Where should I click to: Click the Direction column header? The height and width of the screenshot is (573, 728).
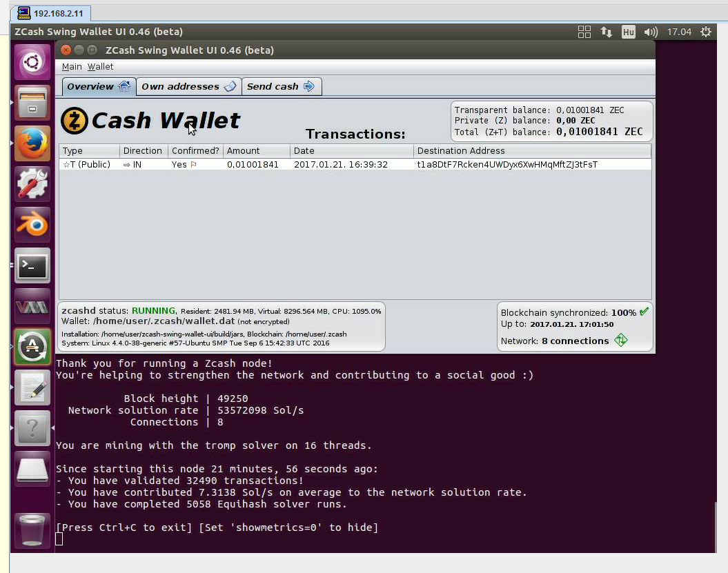coord(144,151)
